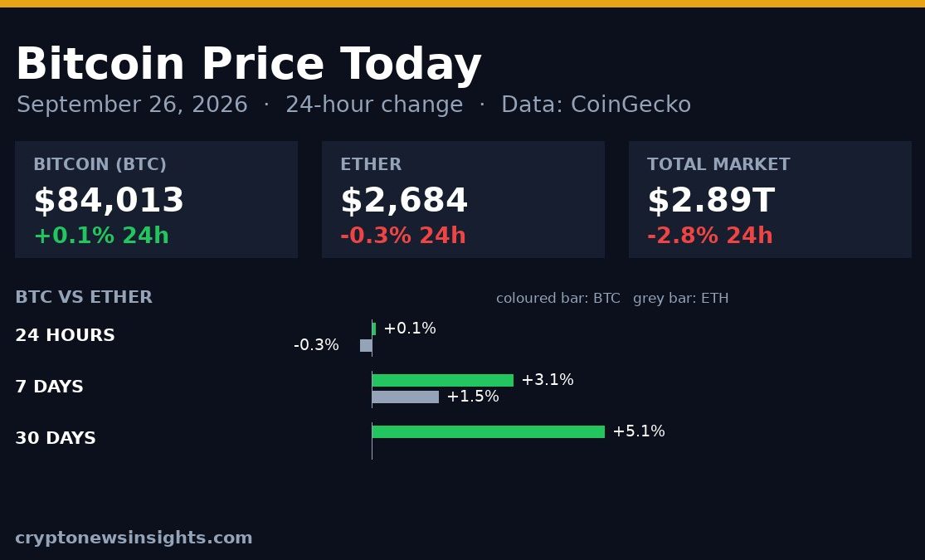This screenshot has height=560, width=925.
Task: Click the green 30-day BTC bar
Action: click(489, 432)
